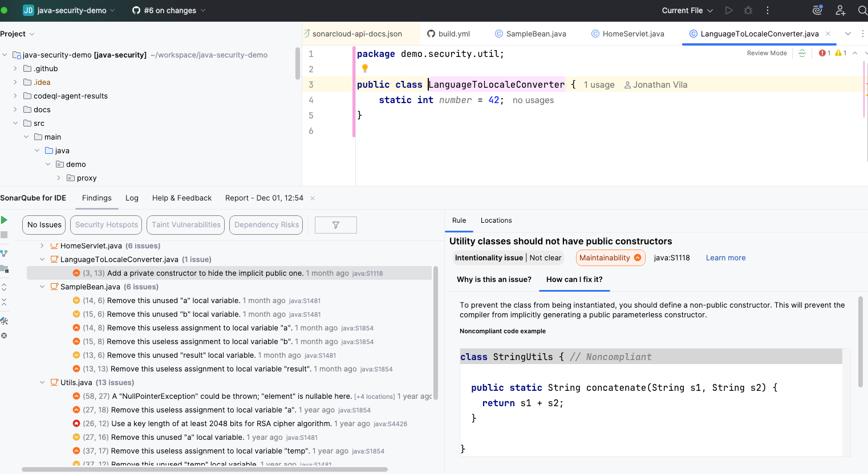Click the Debug bug icon in toolbar
The image size is (868, 474).
tap(748, 10)
